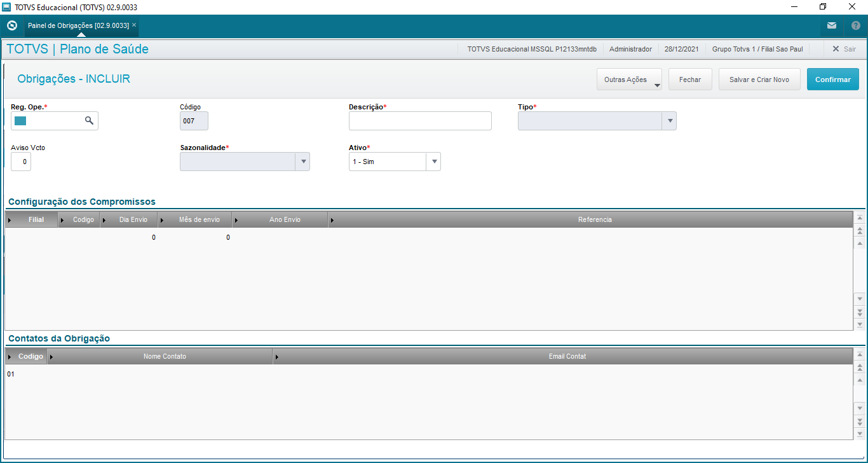Move down one row in Compromissos grid
868x463 pixels.
[x=860, y=298]
